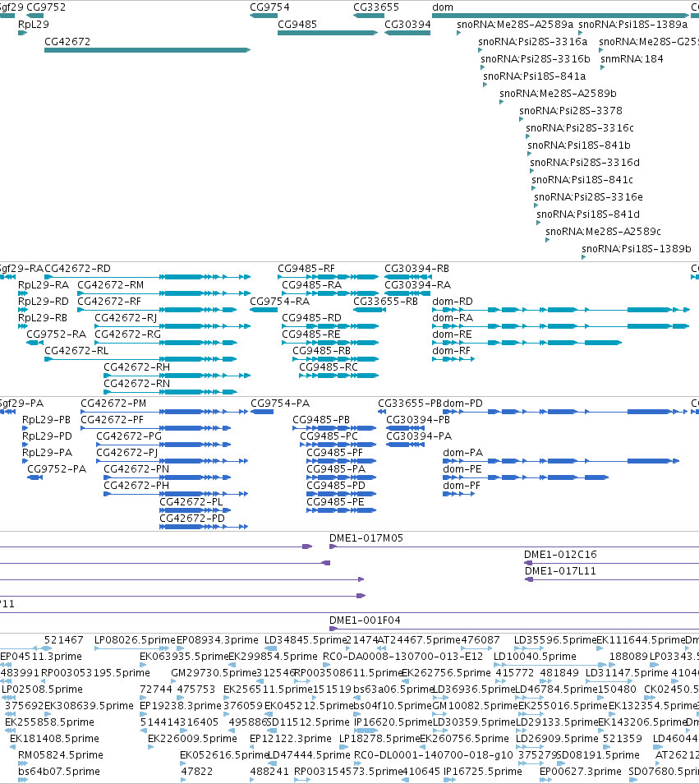Select clone DME1-017M05

point(366,538)
